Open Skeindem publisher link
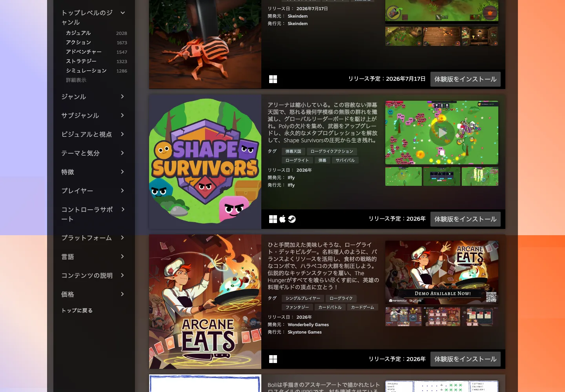Screen dimensions: 565x392 point(297,24)
